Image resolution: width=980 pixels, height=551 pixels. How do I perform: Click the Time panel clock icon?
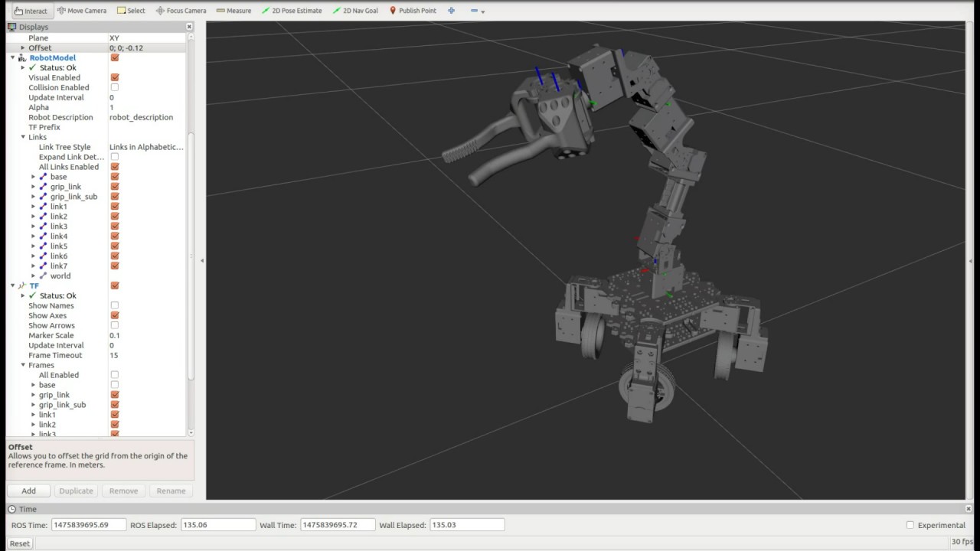pos(11,509)
